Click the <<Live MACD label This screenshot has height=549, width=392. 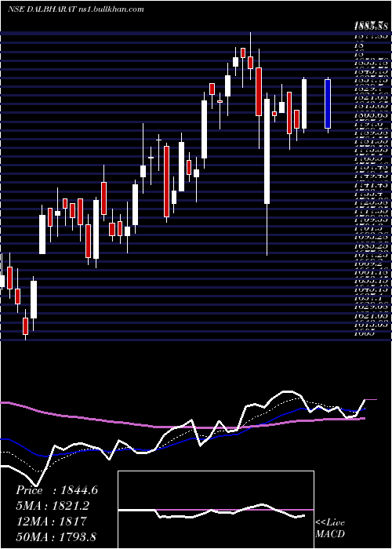pyautogui.click(x=330, y=528)
